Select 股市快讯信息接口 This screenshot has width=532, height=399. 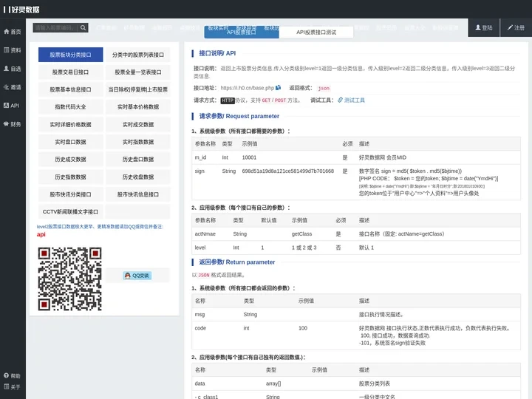point(138,194)
